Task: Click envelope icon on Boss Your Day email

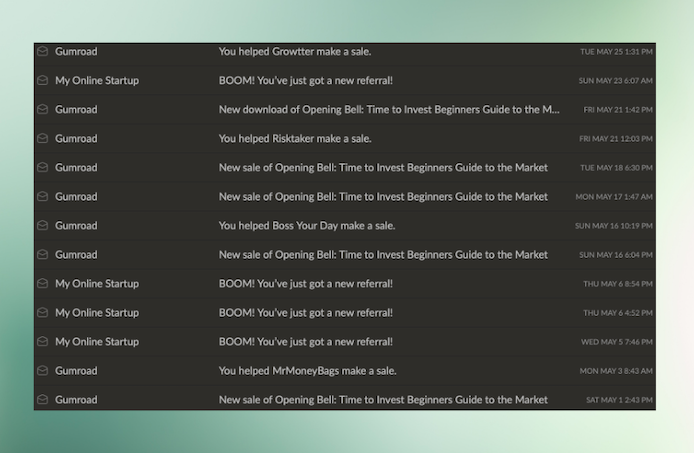Action: [x=42, y=225]
